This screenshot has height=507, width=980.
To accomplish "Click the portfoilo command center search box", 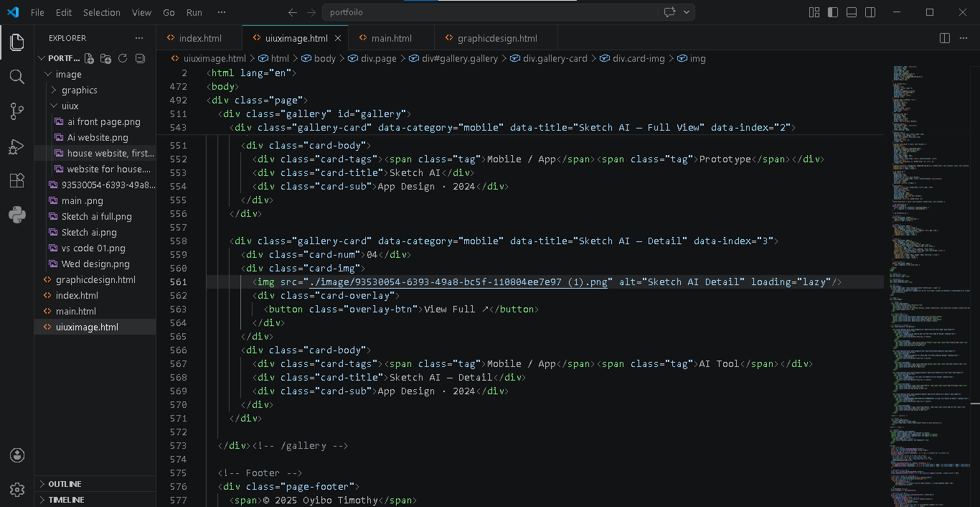I will click(x=490, y=12).
